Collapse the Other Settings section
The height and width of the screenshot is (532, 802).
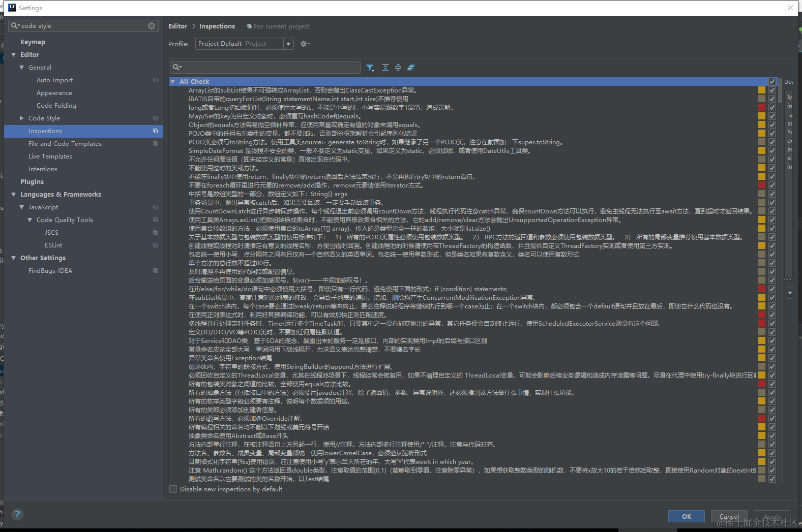click(x=14, y=258)
